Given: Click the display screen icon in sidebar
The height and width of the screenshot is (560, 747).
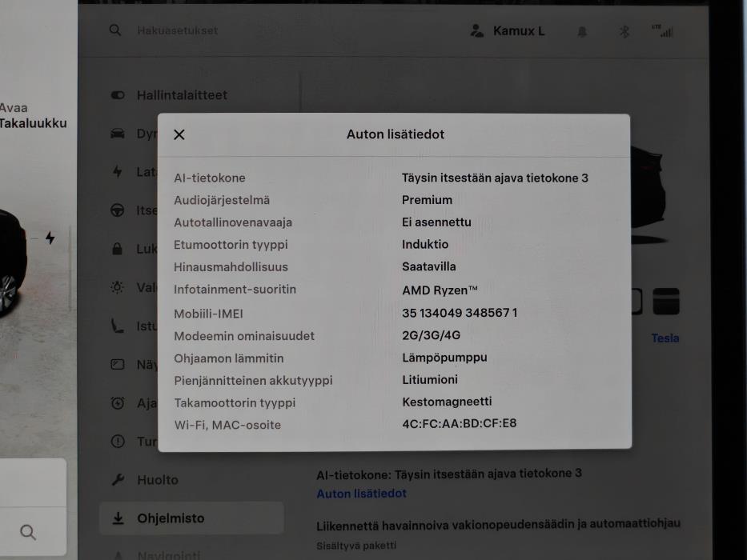Looking at the screenshot, I should (x=117, y=364).
